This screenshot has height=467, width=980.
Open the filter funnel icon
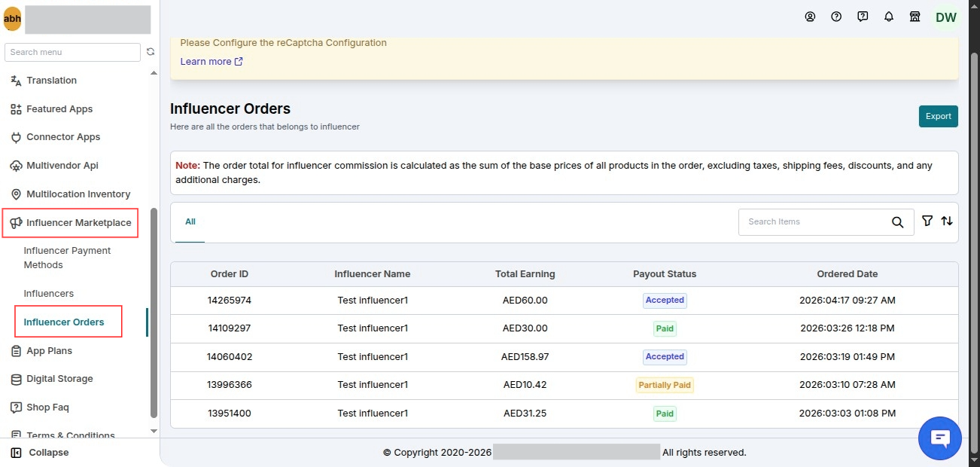click(927, 221)
